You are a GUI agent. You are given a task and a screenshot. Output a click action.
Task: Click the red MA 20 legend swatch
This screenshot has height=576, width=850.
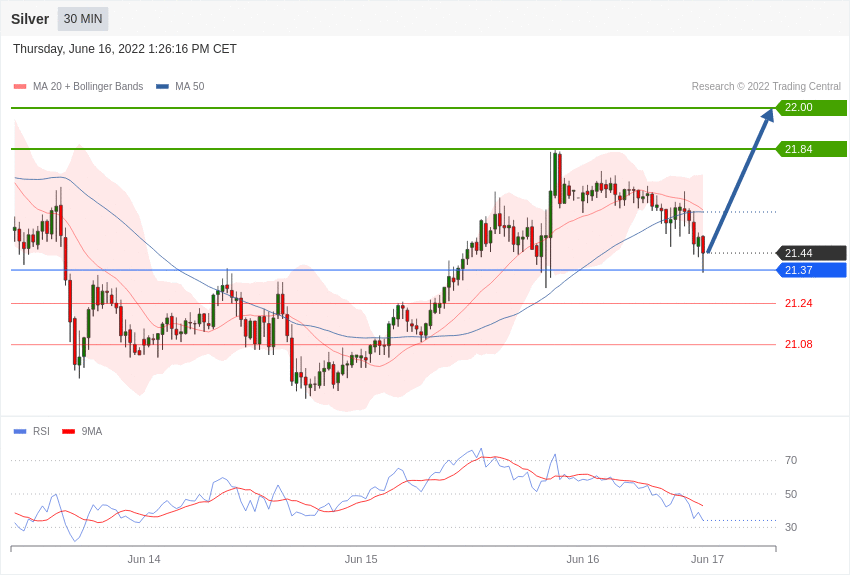coord(20,87)
